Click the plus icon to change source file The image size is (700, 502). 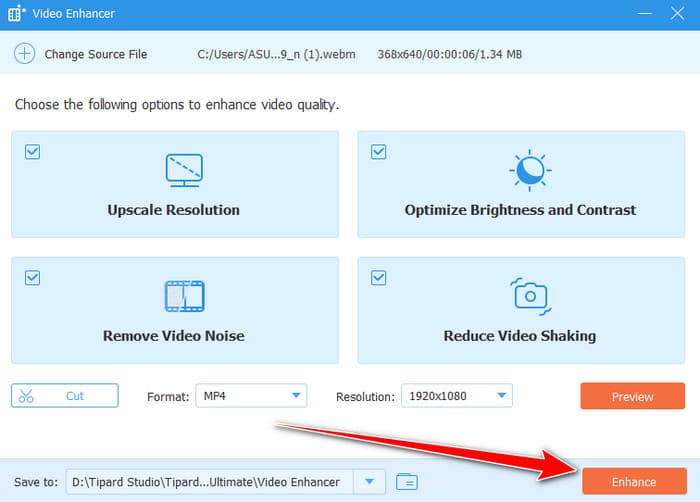click(x=24, y=54)
